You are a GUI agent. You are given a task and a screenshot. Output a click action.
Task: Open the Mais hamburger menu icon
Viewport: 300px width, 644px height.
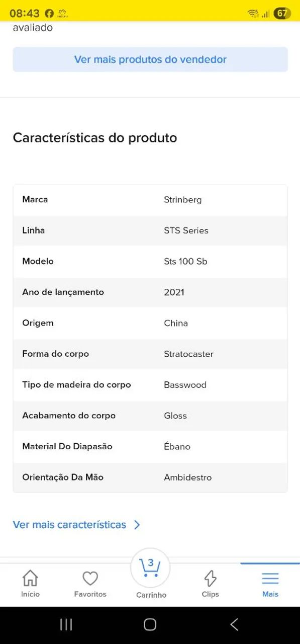pyautogui.click(x=270, y=578)
